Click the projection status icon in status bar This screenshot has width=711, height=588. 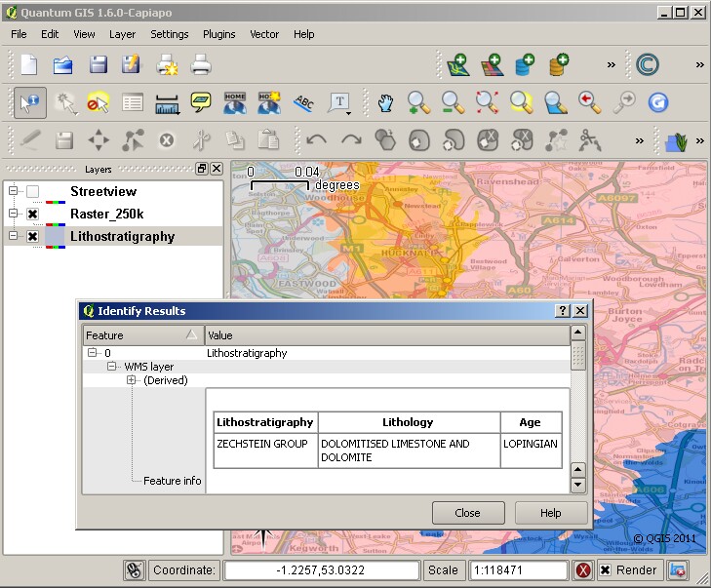[678, 570]
